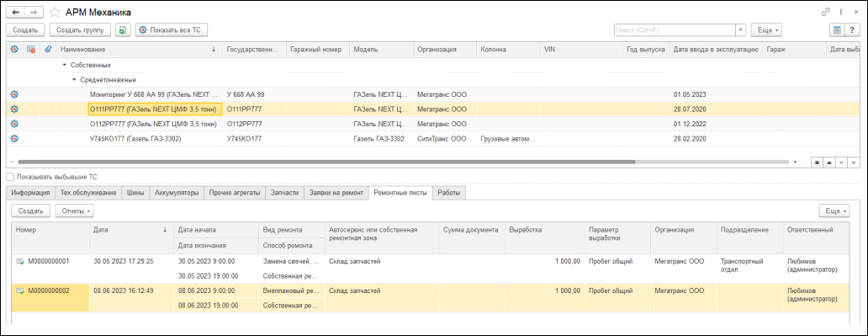Open the vertical three-dot menu
Screen dimensions: 868x336
841,12
